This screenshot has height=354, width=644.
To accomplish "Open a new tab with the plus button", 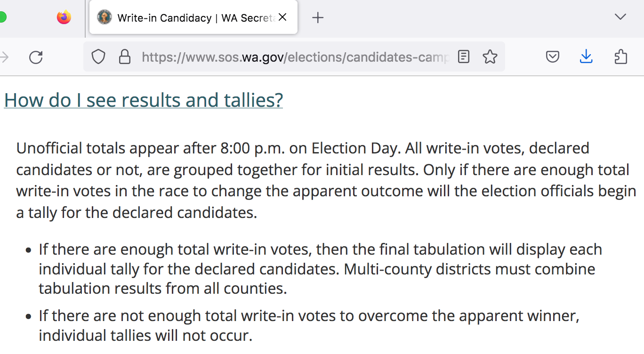I will pos(318,18).
